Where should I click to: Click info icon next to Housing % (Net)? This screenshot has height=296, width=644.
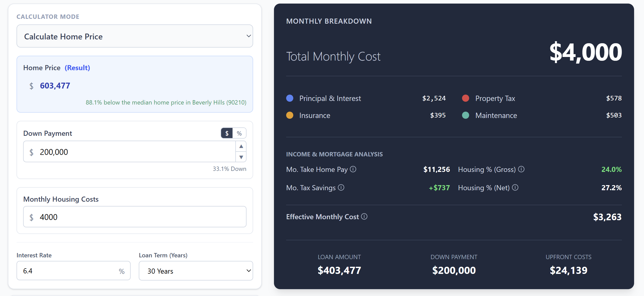click(515, 187)
